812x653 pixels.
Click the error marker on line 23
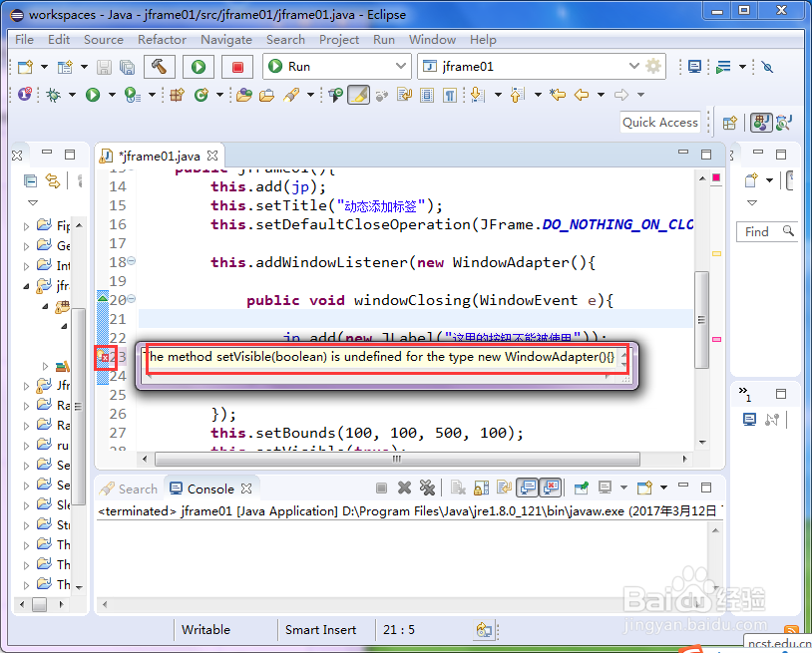click(105, 357)
